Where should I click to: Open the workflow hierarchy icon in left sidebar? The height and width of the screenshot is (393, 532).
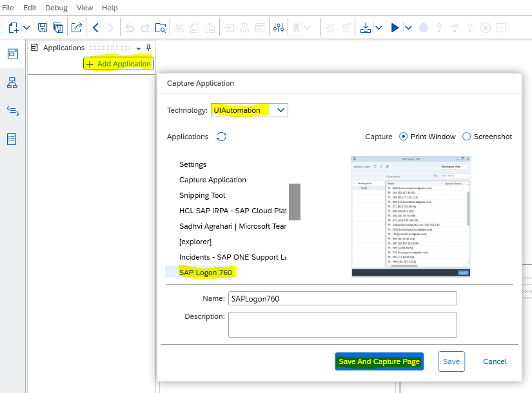click(12, 82)
